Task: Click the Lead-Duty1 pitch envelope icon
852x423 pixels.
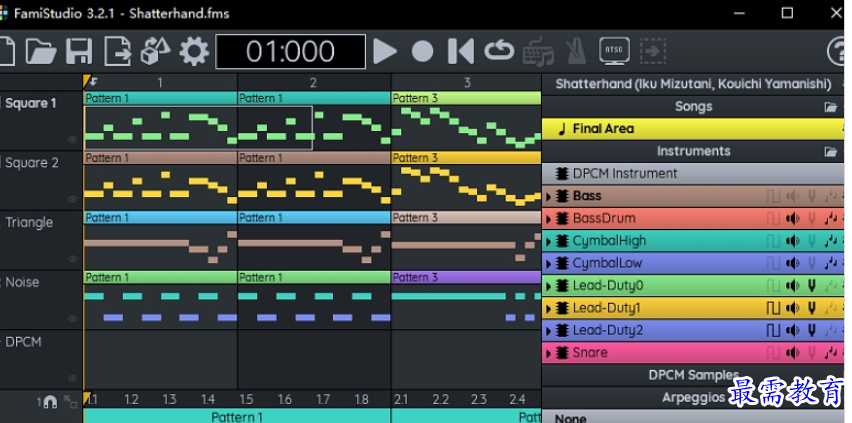Action: (812, 308)
